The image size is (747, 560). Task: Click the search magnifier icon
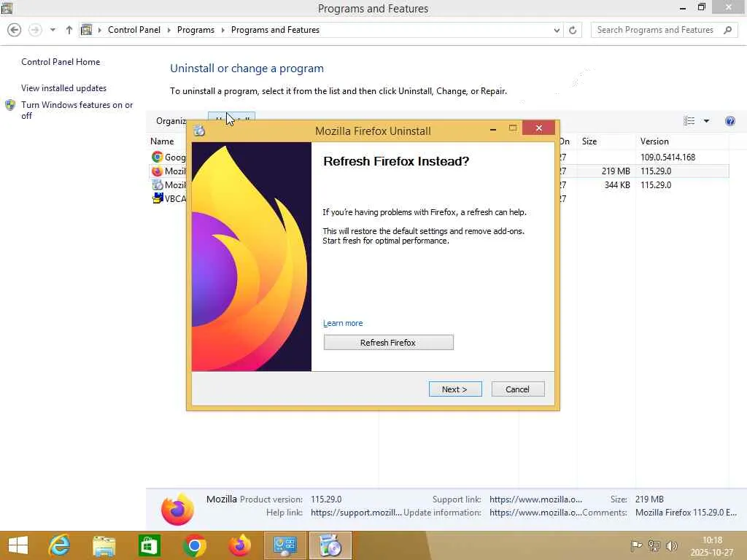coord(727,30)
